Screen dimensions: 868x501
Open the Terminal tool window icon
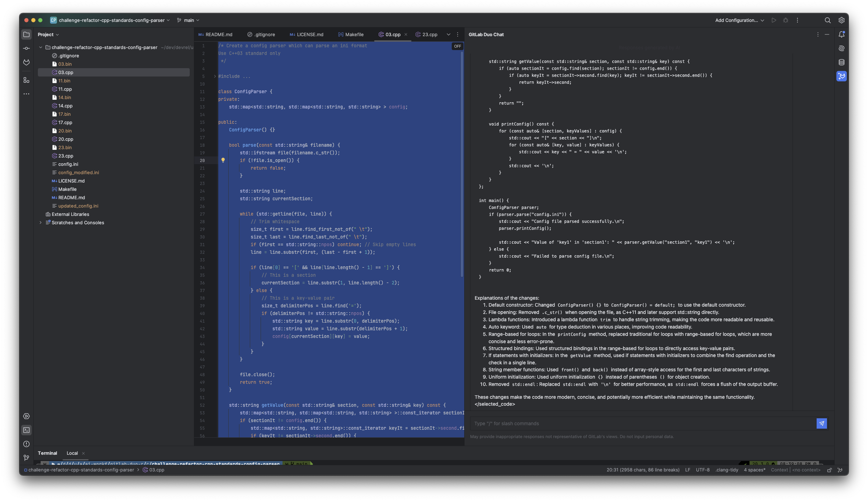(x=26, y=430)
